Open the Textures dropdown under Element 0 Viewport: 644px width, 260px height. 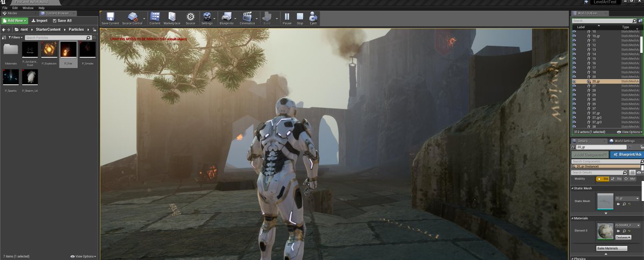[x=623, y=237]
